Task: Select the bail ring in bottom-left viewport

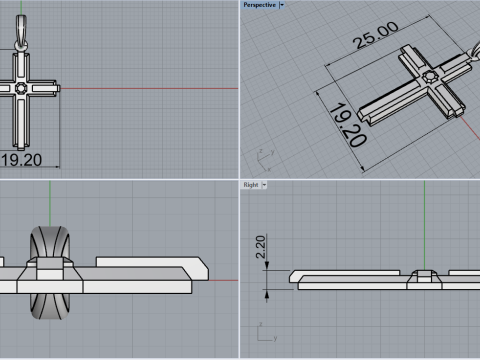Action: pos(50,272)
